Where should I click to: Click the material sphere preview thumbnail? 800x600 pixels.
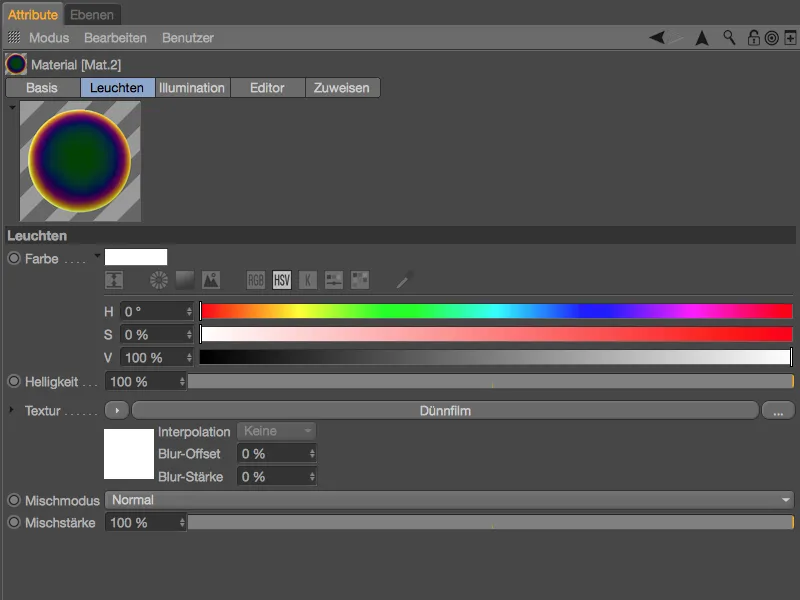pyautogui.click(x=80, y=161)
